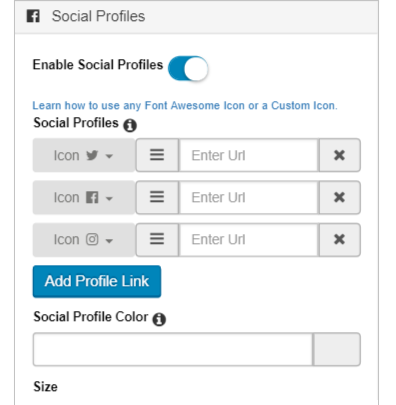Viewport: 396px width, 405px height.
Task: Click the info icon beside Social Profiles label
Action: [130, 126]
